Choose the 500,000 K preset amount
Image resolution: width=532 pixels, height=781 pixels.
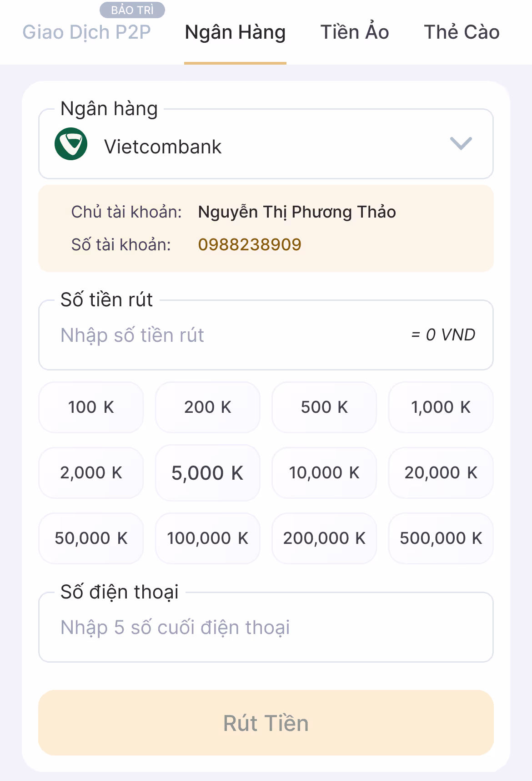point(441,538)
